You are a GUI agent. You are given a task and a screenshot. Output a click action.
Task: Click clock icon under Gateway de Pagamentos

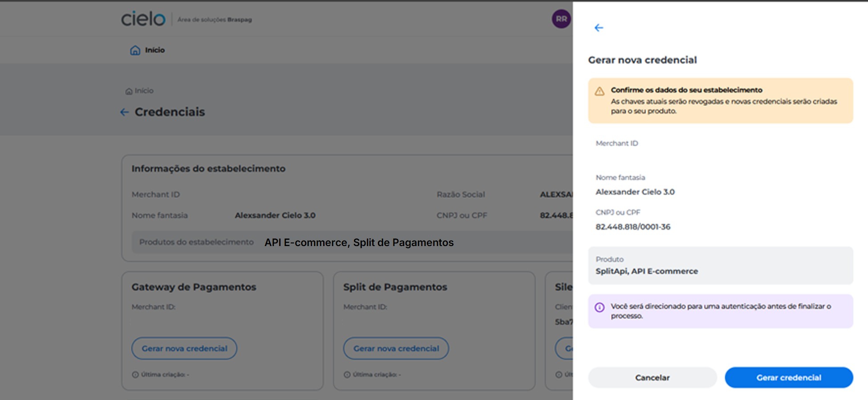tap(135, 375)
